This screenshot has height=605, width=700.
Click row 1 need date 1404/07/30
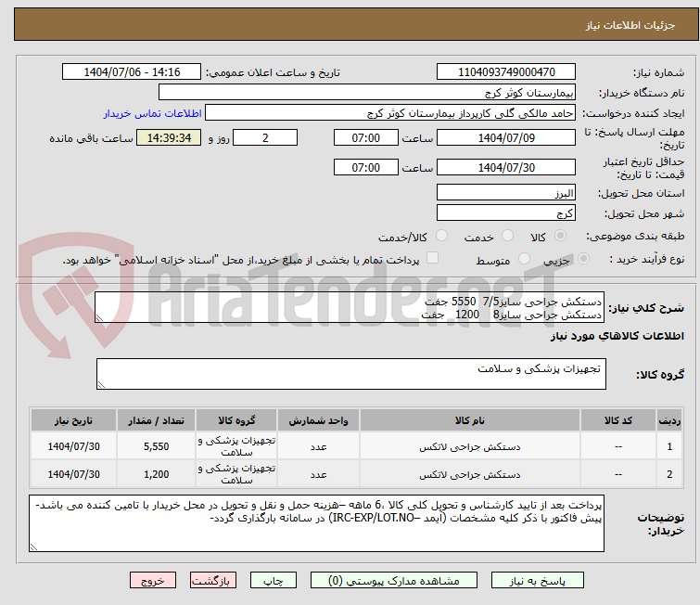73,446
